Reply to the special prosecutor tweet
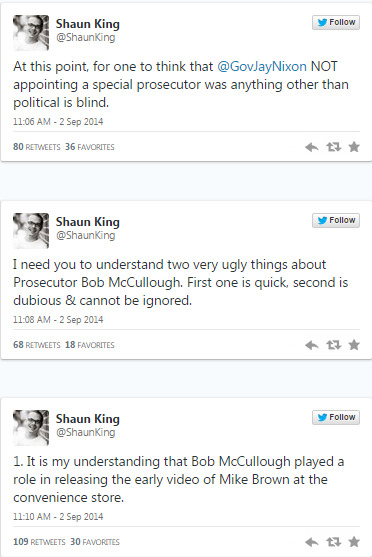The height and width of the screenshot is (557, 372). click(312, 147)
